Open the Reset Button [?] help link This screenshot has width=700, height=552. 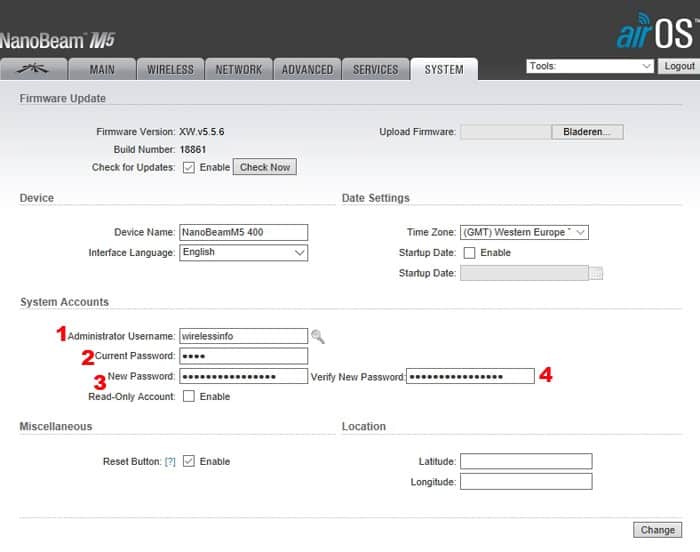tap(170, 461)
